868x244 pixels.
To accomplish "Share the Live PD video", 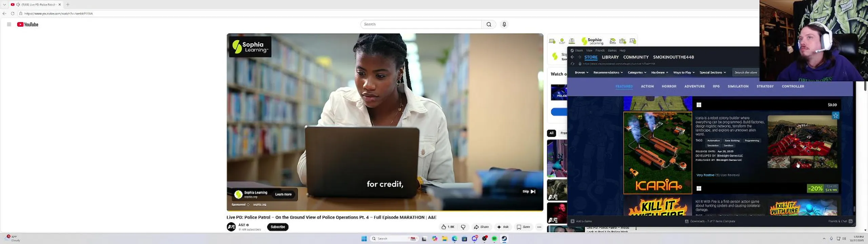I will click(481, 227).
